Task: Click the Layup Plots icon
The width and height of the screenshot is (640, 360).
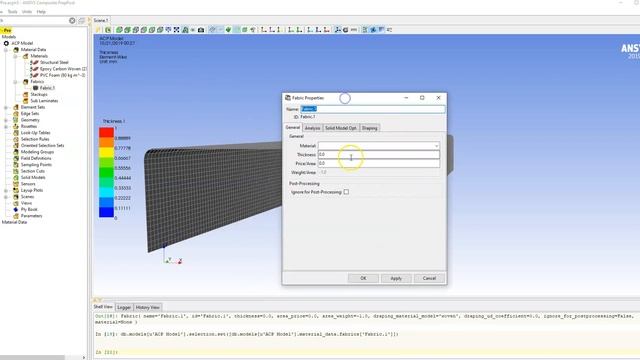Action: click(16, 190)
